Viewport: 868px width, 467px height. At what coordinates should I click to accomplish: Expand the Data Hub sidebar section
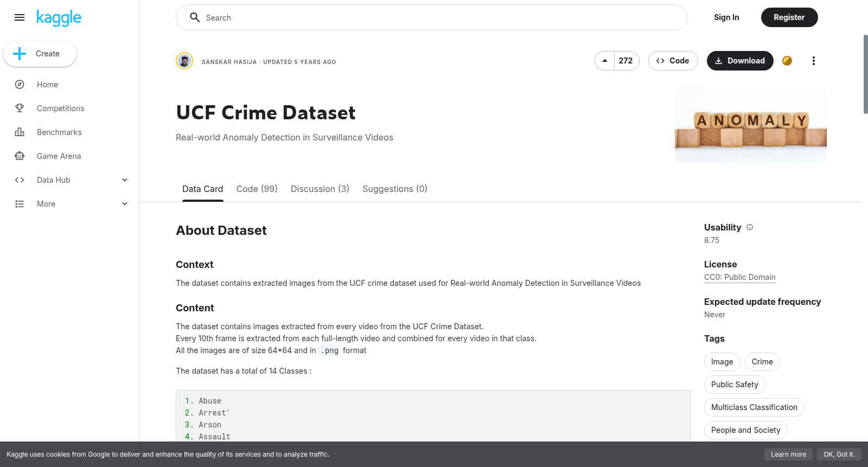tap(125, 180)
